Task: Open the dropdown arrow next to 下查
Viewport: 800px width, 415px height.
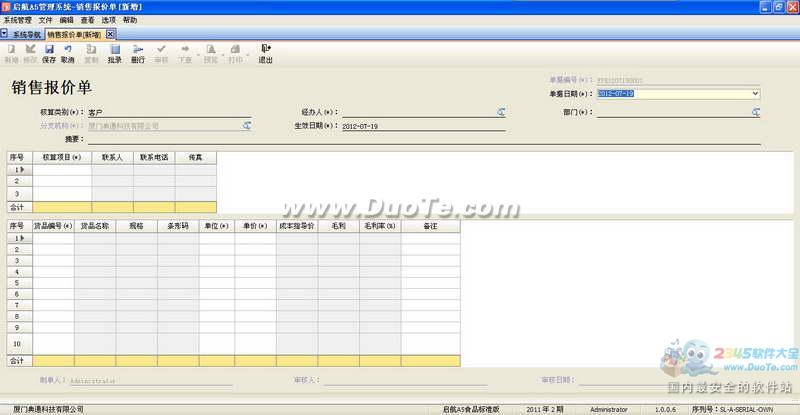Action: (x=197, y=54)
